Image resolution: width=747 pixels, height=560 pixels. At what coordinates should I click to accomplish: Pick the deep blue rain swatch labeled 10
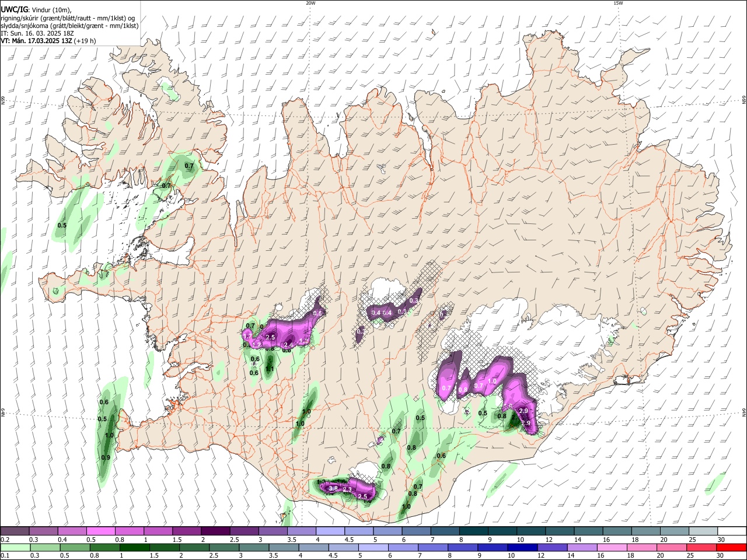(522, 547)
